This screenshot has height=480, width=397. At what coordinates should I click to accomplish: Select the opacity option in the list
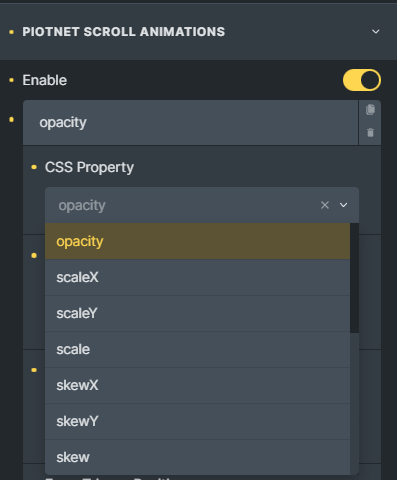coord(197,241)
